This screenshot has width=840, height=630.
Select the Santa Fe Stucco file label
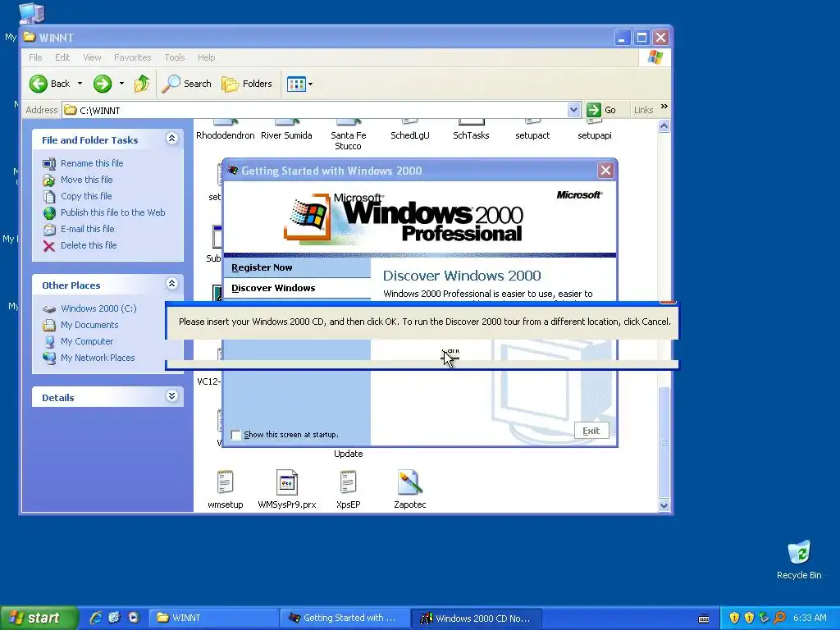[348, 141]
